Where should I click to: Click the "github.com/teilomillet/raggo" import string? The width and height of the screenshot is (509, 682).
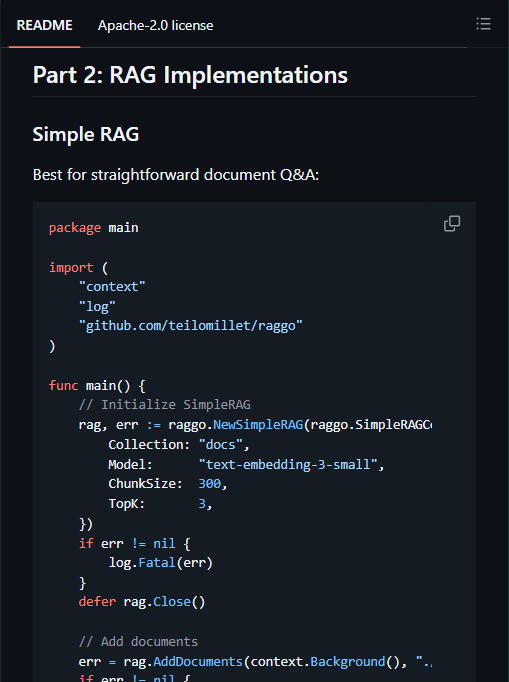[191, 326]
